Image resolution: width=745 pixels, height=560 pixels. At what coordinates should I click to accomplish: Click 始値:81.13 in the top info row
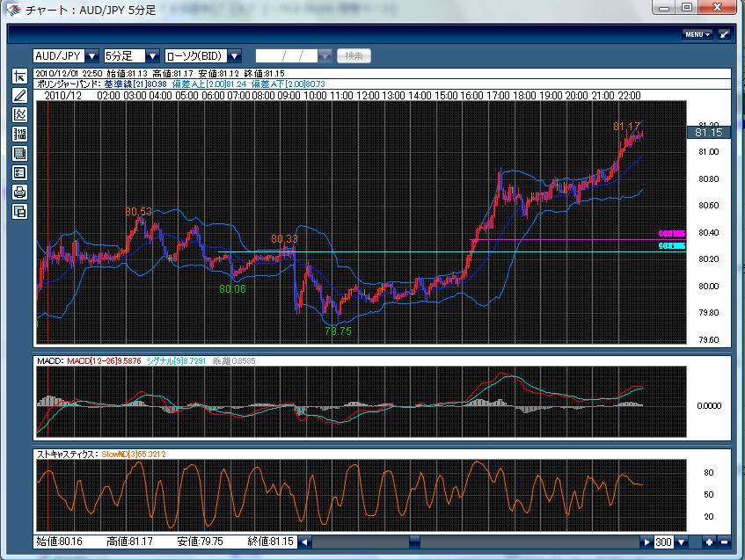pos(127,74)
